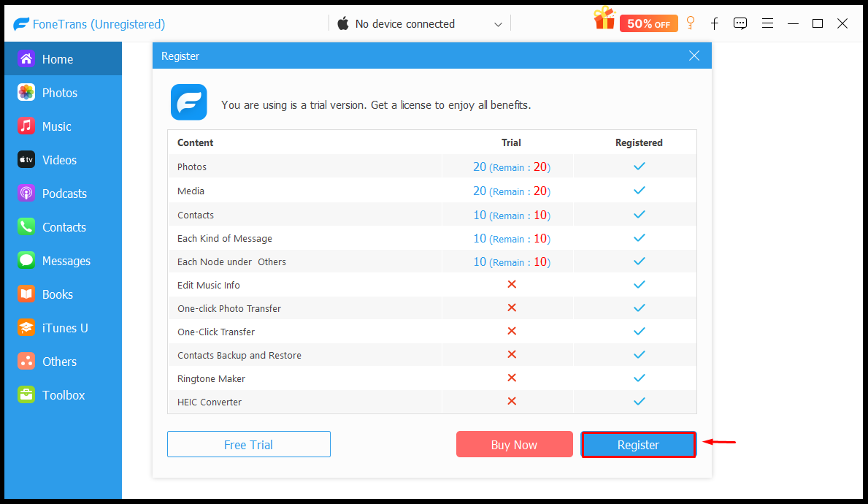Close the Register dialog
868x504 pixels.
click(x=694, y=56)
